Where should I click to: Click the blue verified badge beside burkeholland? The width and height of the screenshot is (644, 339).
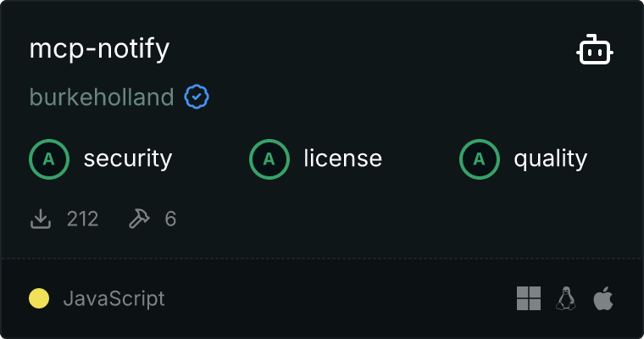point(197,97)
